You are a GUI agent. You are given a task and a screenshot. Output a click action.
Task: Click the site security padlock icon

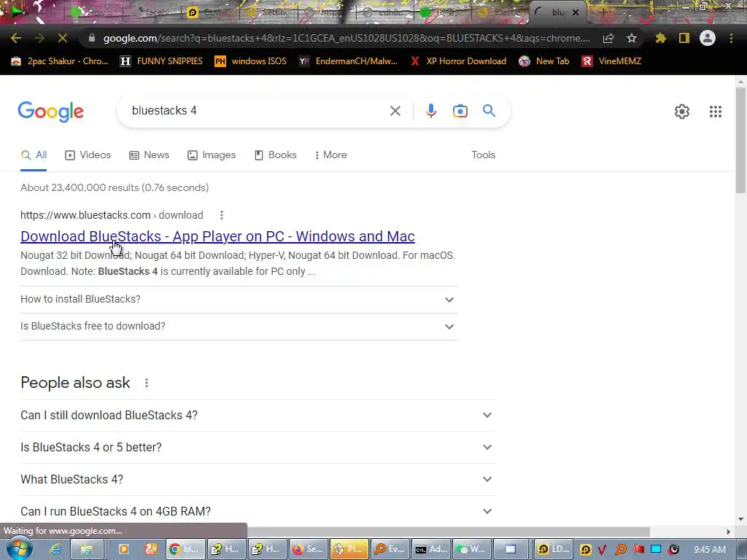pos(92,38)
